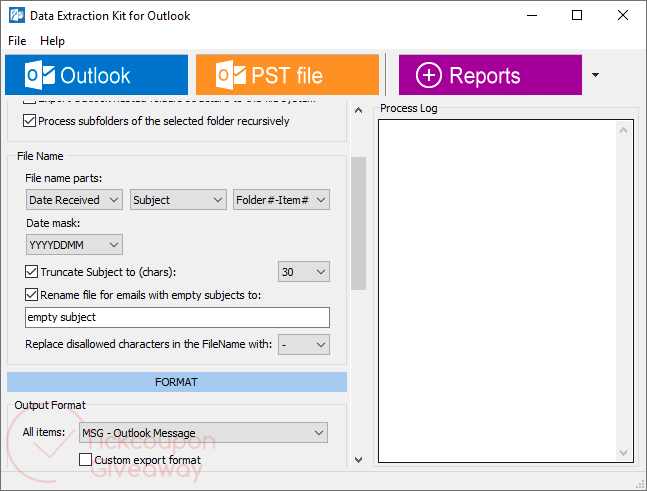Image resolution: width=647 pixels, height=491 pixels.
Task: Click the Output Format group label
Action: (x=50, y=405)
